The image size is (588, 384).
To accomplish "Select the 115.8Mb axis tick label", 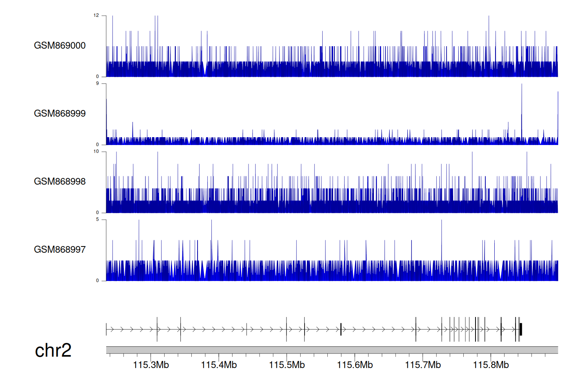I will tap(491, 365).
